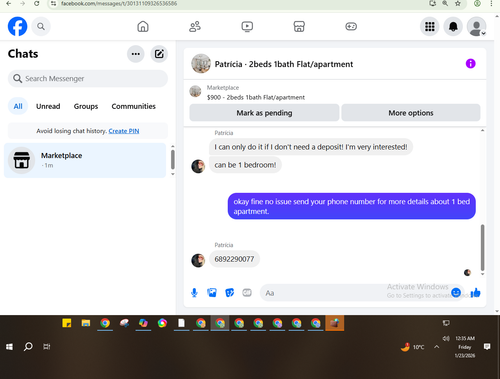
Task: Click scroll-up arrow of conversation pane
Action: click(x=482, y=131)
